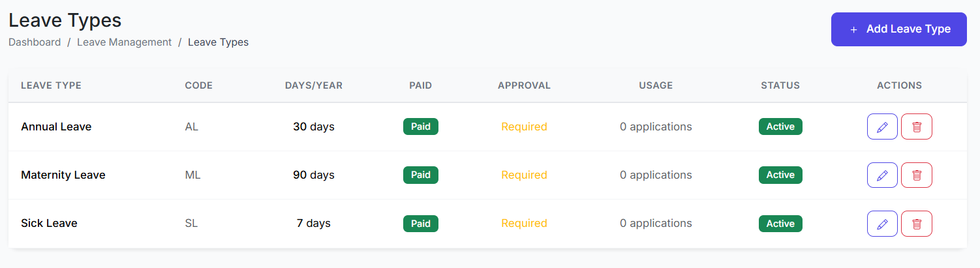Delete the Maternity Leave entry
980x268 pixels.
tap(916, 175)
